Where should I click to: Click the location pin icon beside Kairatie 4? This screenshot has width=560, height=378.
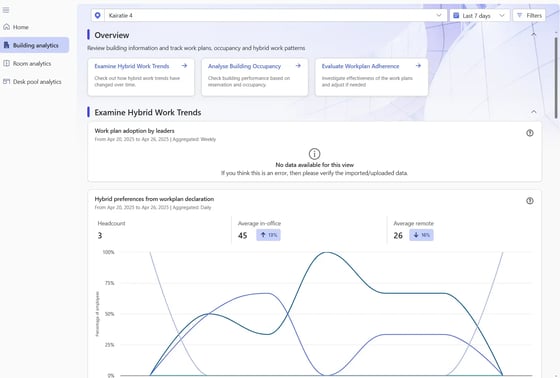(x=98, y=15)
